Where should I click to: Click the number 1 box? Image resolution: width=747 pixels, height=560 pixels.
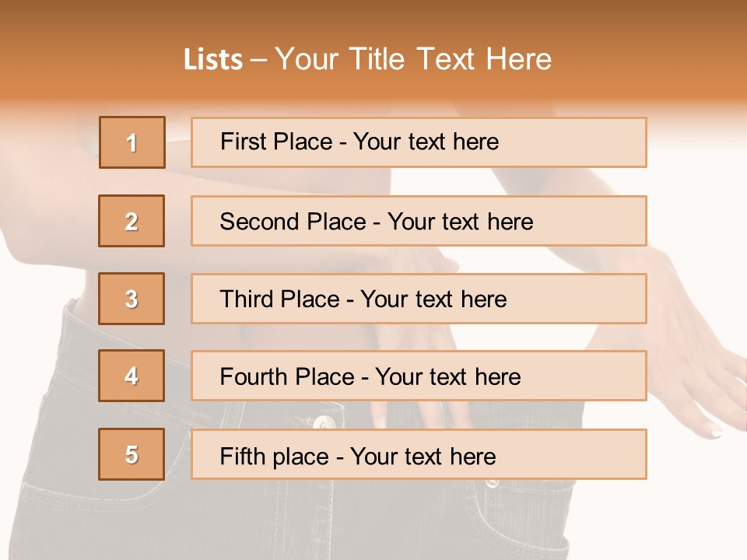(x=132, y=142)
